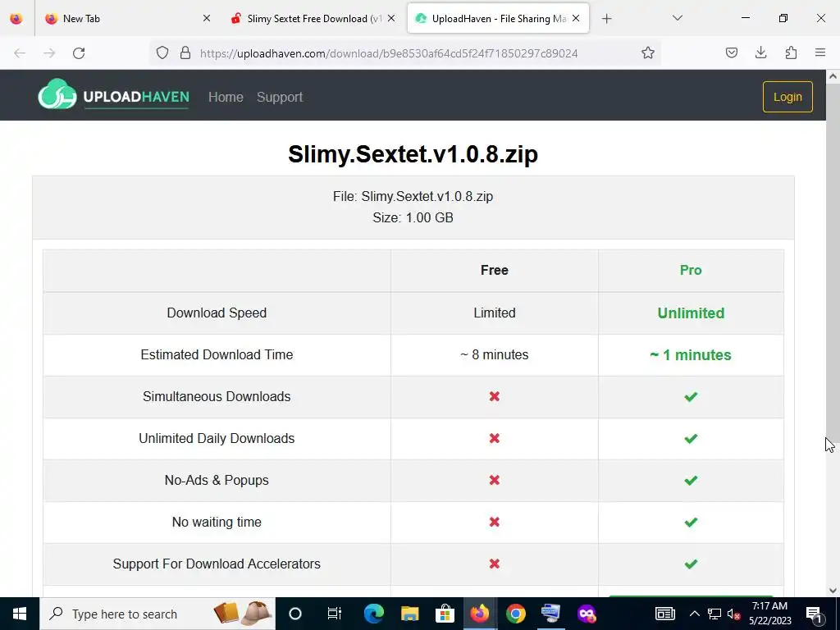Click the 'File: Slimy.Sextet.v1.0.8.zip' text

413,196
